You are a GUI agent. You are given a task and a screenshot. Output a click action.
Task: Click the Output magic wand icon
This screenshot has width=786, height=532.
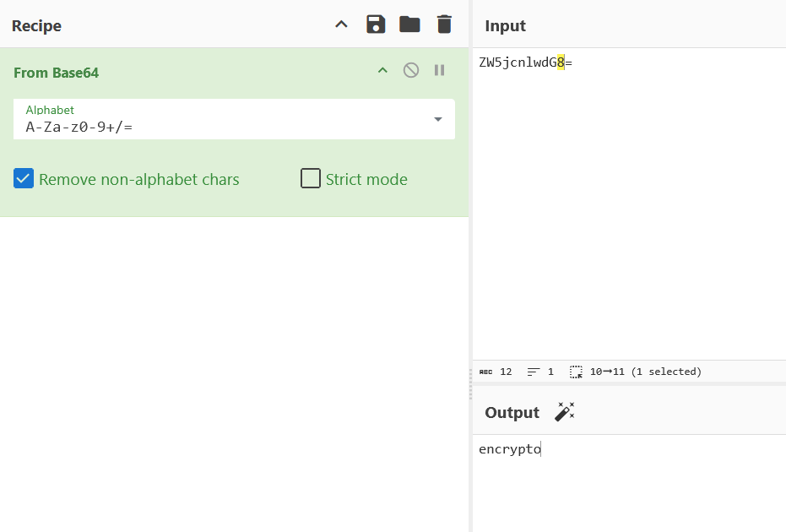(564, 412)
